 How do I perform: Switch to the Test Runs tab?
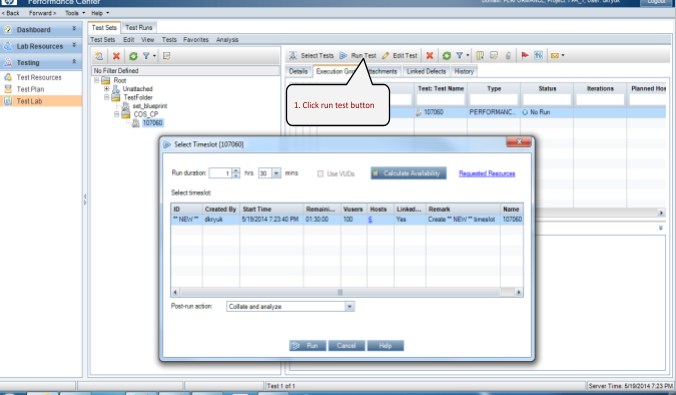[139, 28]
